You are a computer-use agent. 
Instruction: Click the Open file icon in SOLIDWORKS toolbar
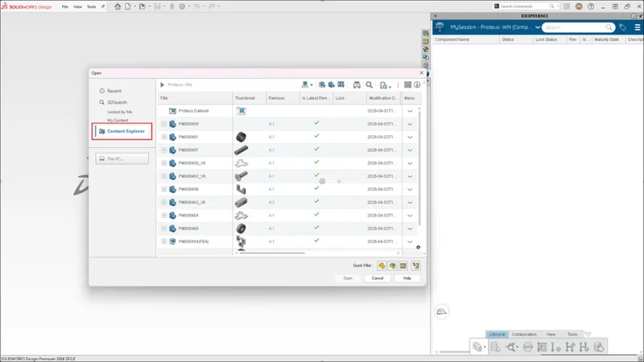tap(142, 6)
